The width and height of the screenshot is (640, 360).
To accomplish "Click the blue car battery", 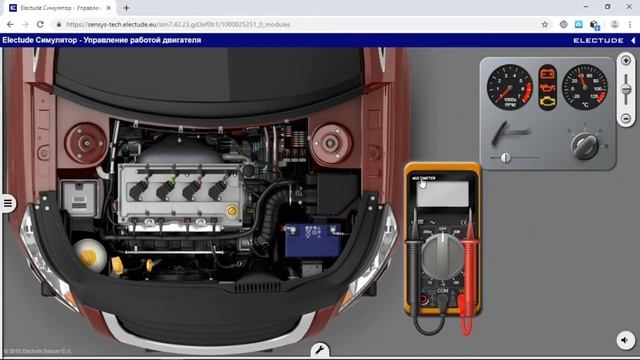I will (313, 241).
